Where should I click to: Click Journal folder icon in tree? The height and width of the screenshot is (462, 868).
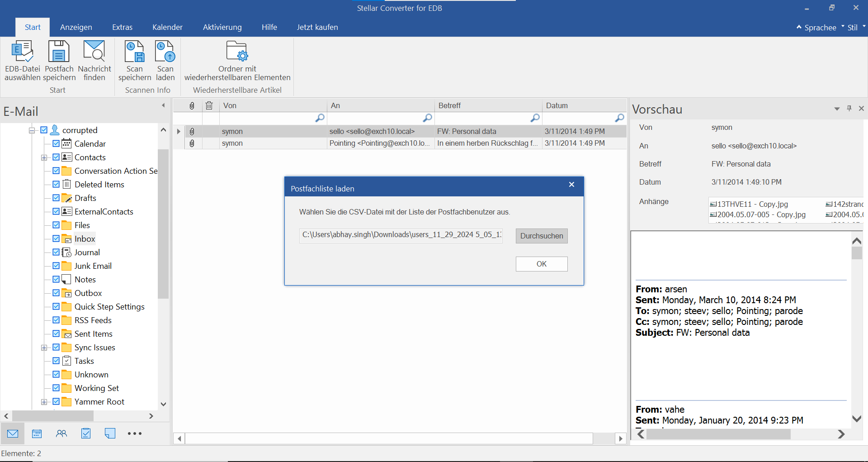pos(66,252)
